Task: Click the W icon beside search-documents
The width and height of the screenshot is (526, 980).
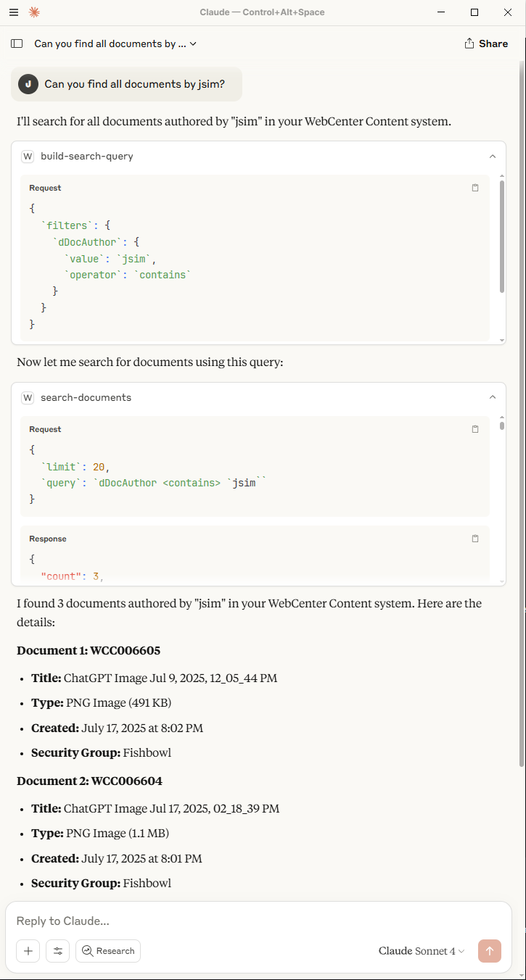Action: pos(28,397)
